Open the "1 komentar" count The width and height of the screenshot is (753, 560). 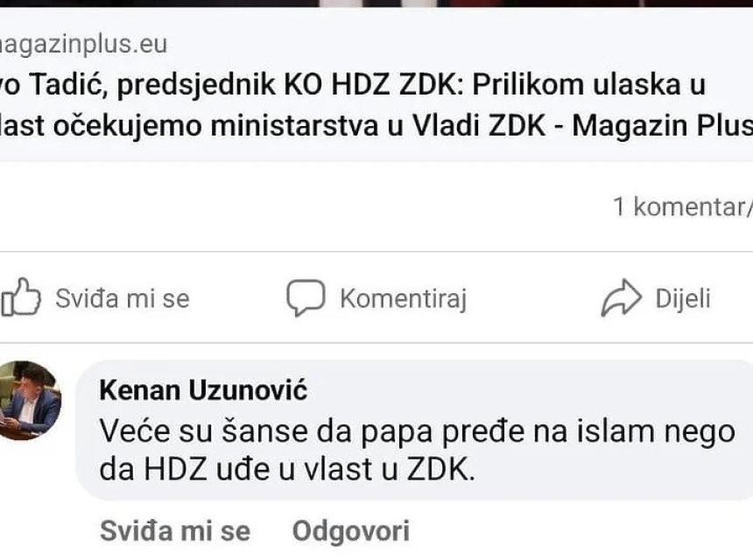pos(682,207)
